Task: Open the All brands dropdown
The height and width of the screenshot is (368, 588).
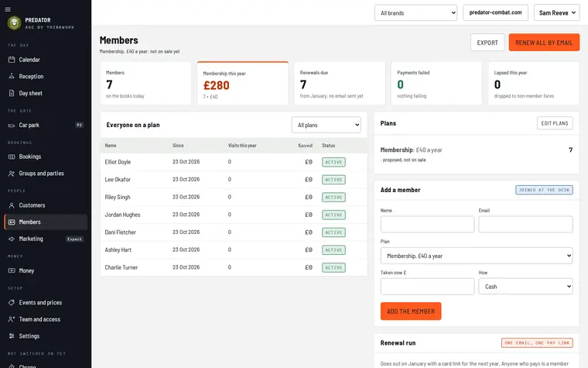Action: tap(415, 12)
